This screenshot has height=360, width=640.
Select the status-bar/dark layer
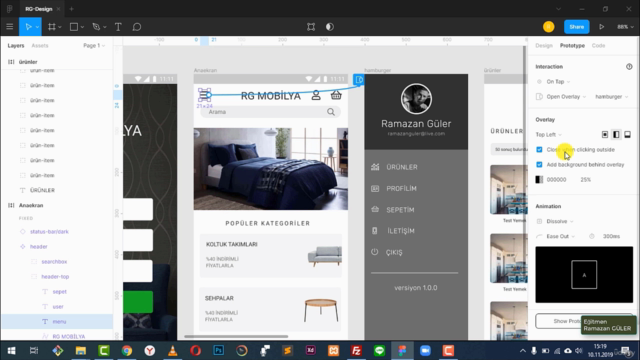pyautogui.click(x=49, y=231)
